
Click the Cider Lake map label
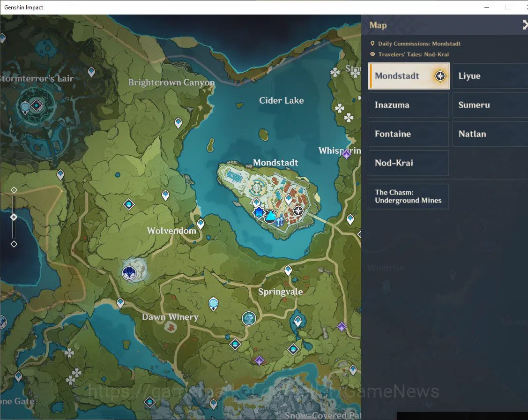pyautogui.click(x=282, y=100)
